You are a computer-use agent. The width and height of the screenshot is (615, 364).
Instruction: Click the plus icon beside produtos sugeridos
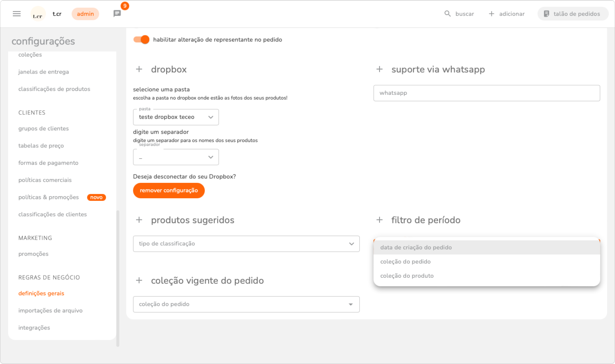point(139,220)
